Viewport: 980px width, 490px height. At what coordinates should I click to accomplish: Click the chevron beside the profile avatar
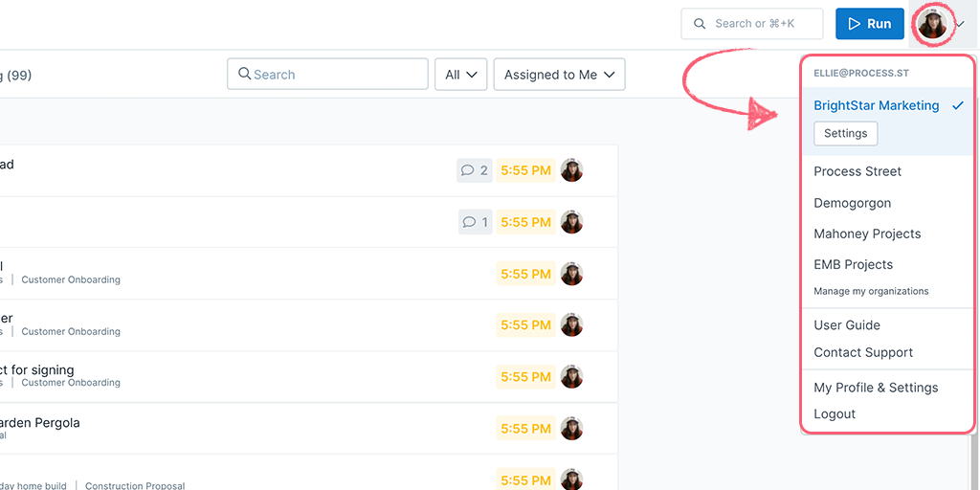coord(961,24)
